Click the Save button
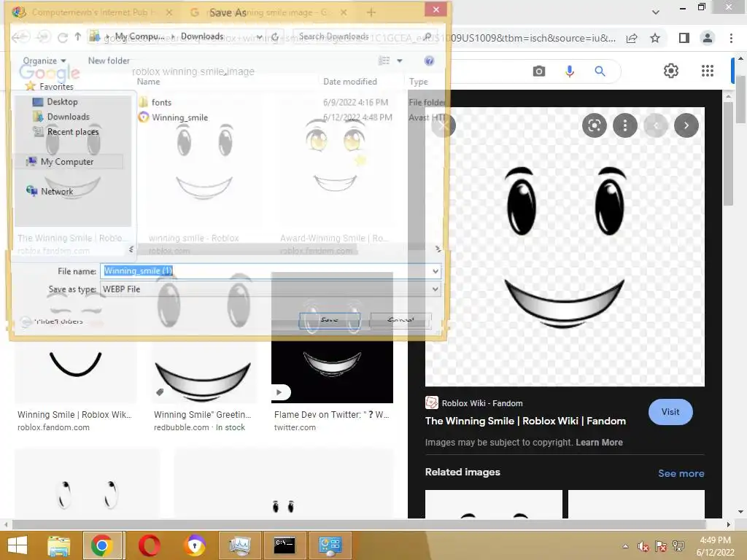 (330, 320)
